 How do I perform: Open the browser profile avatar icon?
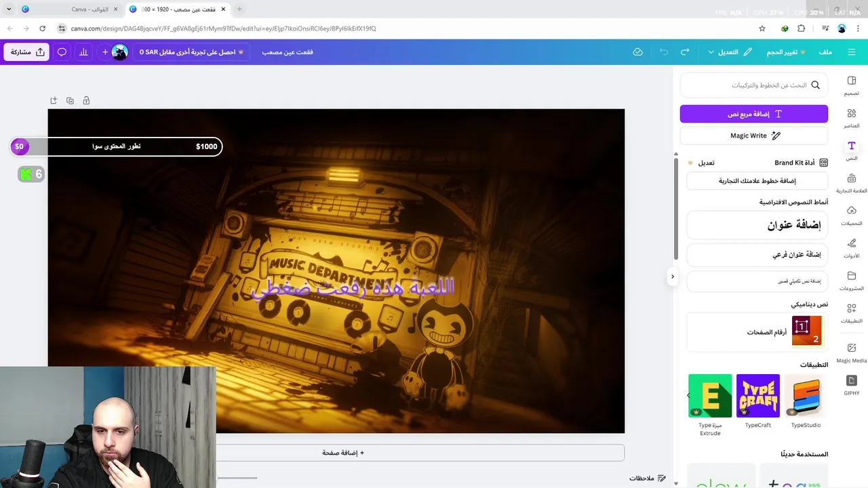(842, 28)
